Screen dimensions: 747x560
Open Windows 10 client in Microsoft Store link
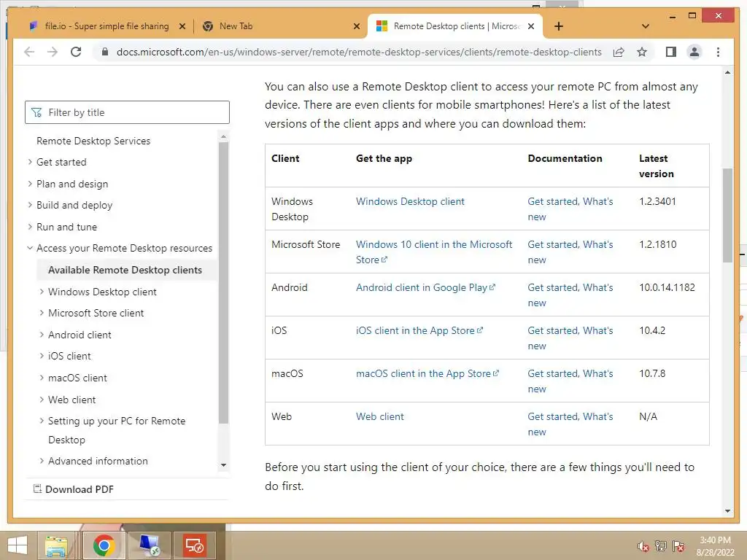pos(433,252)
